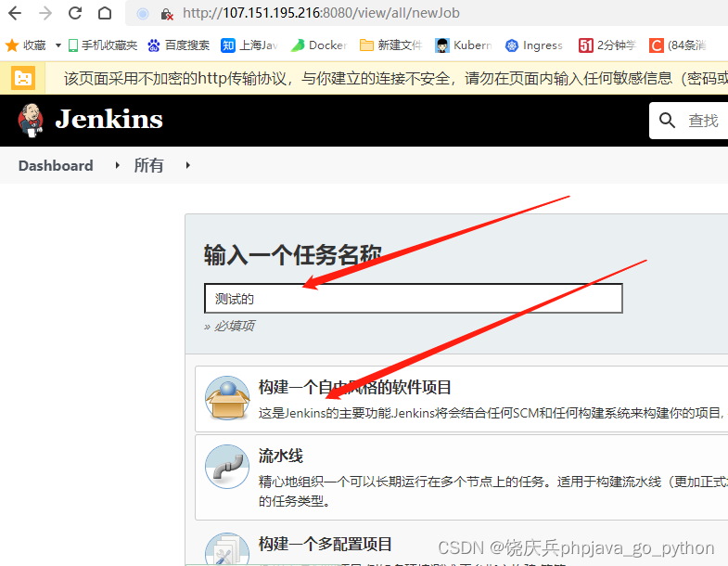The image size is (728, 566).
Task: Click the » 必填项 required hint
Action: click(x=229, y=327)
